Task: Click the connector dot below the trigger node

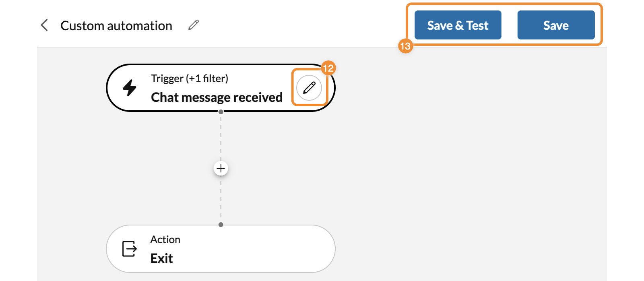Action: pyautogui.click(x=221, y=112)
